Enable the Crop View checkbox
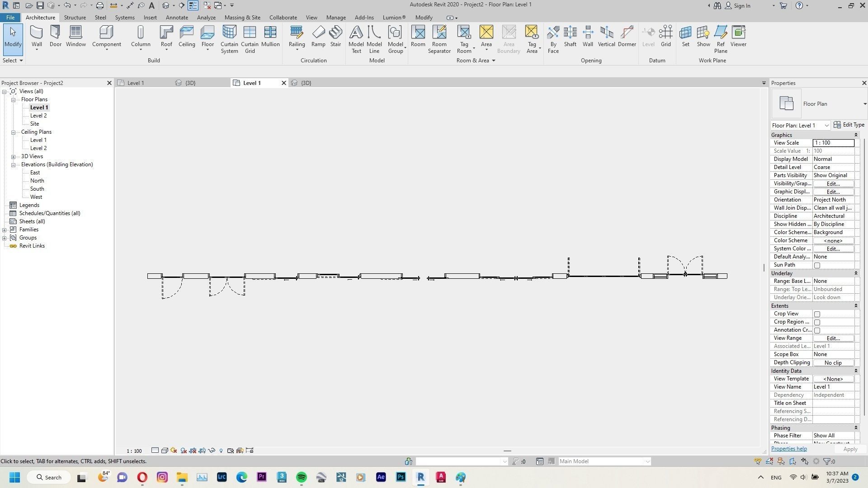This screenshot has width=868, height=488. tap(817, 314)
